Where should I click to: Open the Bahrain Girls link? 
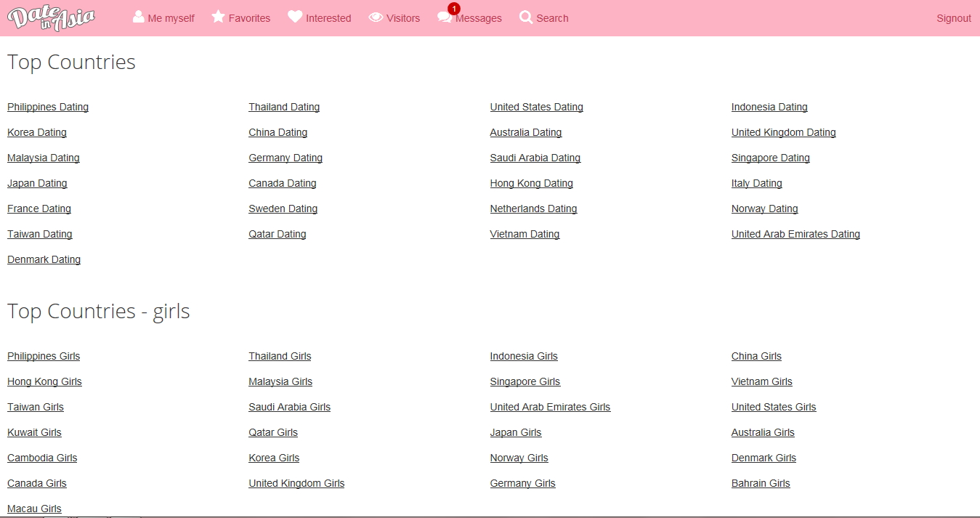[761, 483]
